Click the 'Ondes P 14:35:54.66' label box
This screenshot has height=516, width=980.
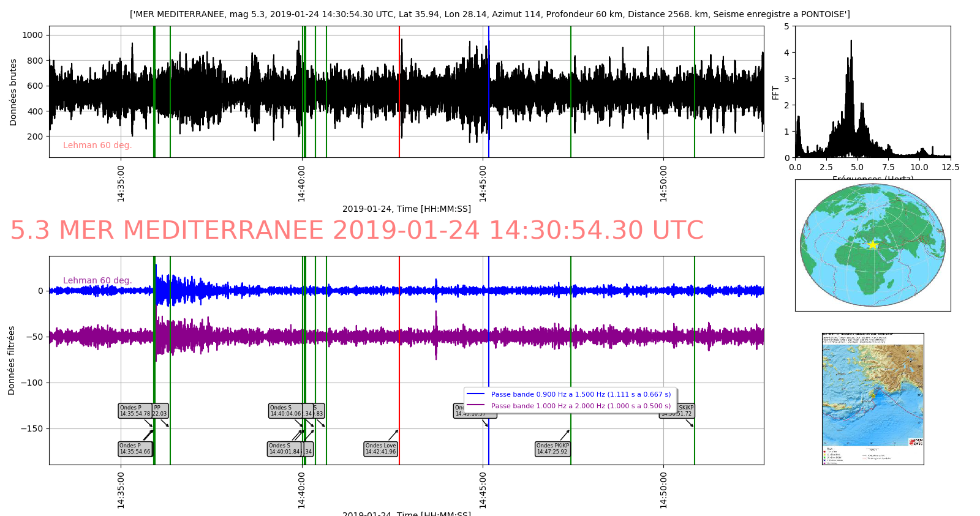135,449
